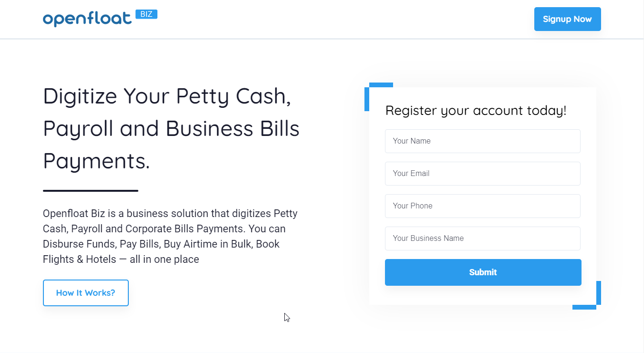Click the blue BIZ badge
Screen dimensions: 644x353
coord(146,14)
